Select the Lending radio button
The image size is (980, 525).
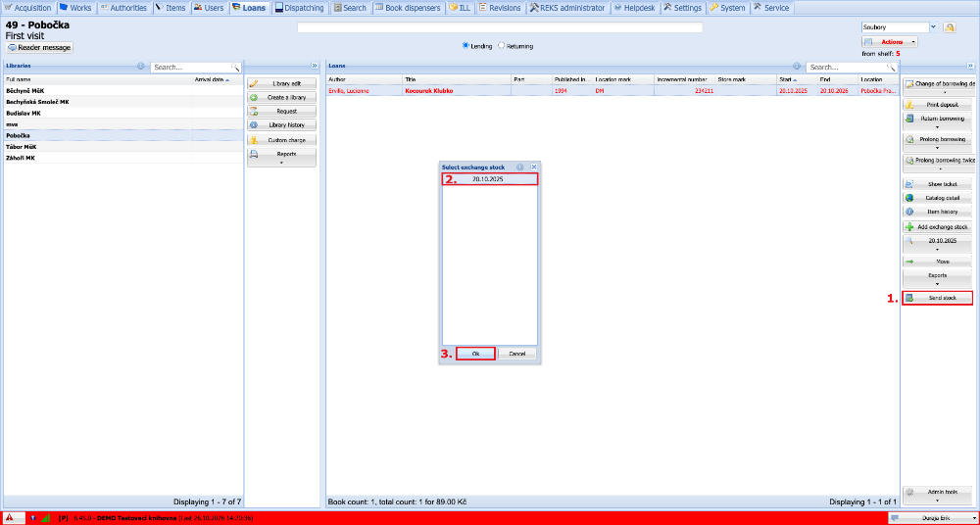pos(465,46)
